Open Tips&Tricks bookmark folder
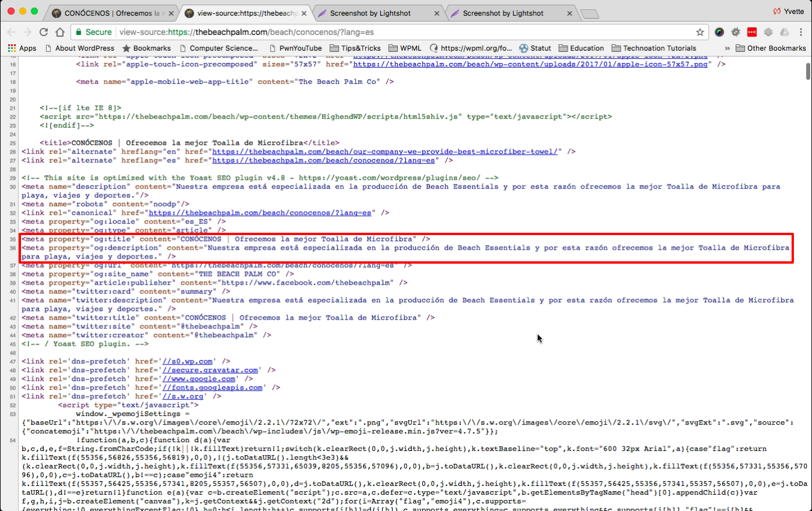Viewport: 812px width, 511px height. (355, 48)
